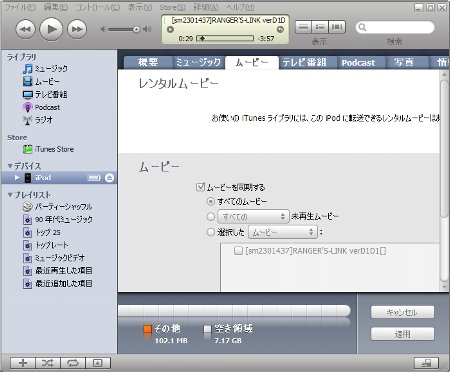Image resolution: width=450 pixels, height=372 pixels.
Task: Add a new playlist with plus button
Action: coord(23,363)
